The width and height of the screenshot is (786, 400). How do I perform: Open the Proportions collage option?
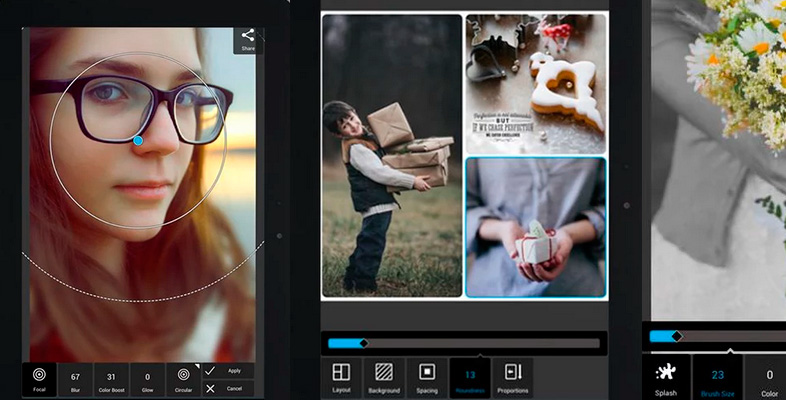(513, 378)
